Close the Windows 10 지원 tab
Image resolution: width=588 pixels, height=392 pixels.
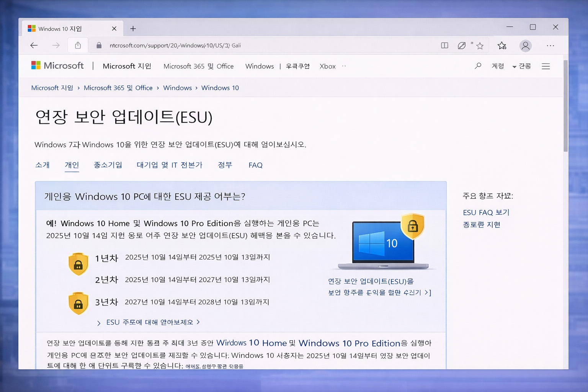pyautogui.click(x=114, y=29)
